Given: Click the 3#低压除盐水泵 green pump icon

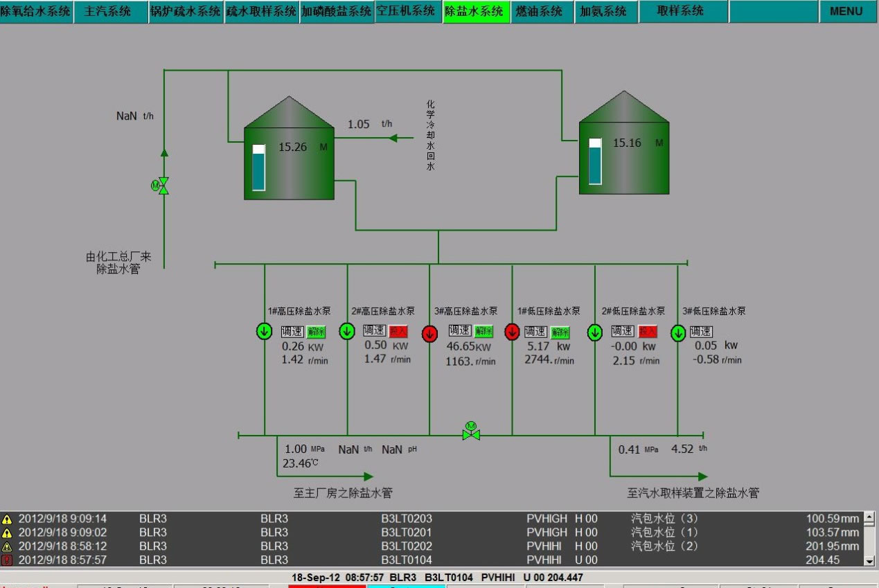Looking at the screenshot, I should click(677, 333).
